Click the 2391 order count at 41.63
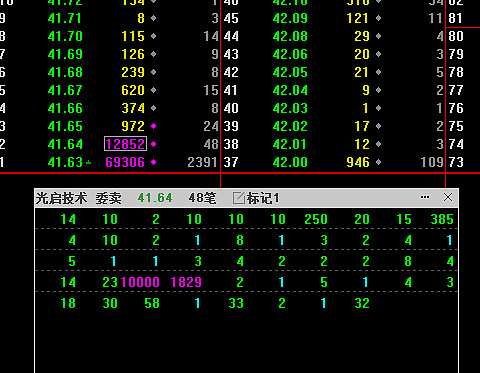 click(x=203, y=162)
